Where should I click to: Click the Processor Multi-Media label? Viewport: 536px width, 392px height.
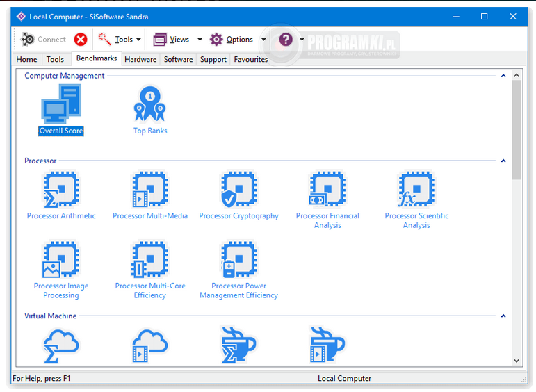pyautogui.click(x=150, y=216)
